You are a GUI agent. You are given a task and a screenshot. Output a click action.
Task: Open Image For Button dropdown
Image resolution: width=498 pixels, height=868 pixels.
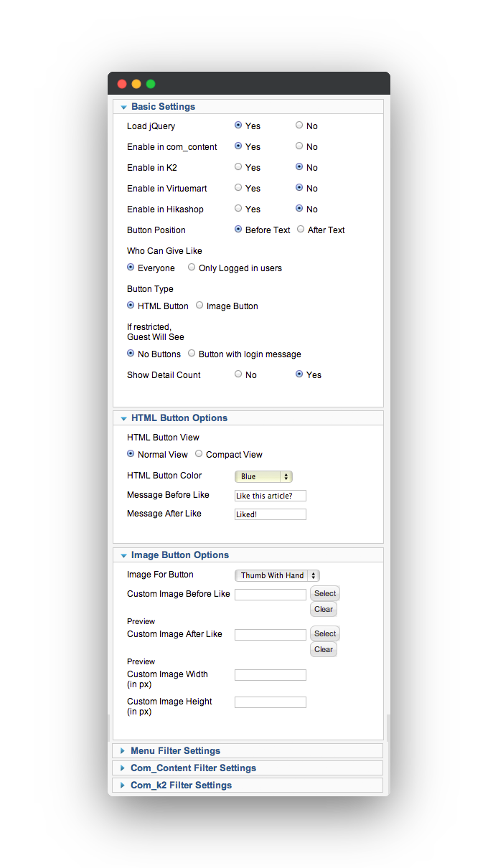click(277, 575)
